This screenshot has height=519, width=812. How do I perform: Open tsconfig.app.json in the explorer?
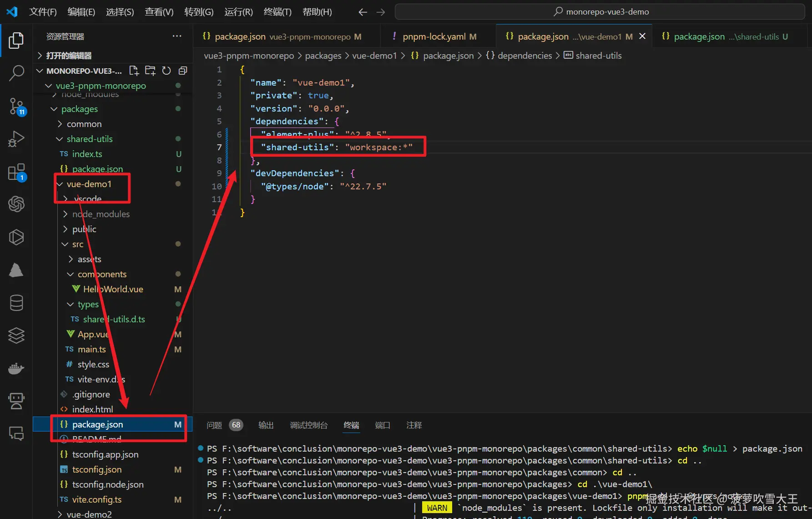[113, 454]
